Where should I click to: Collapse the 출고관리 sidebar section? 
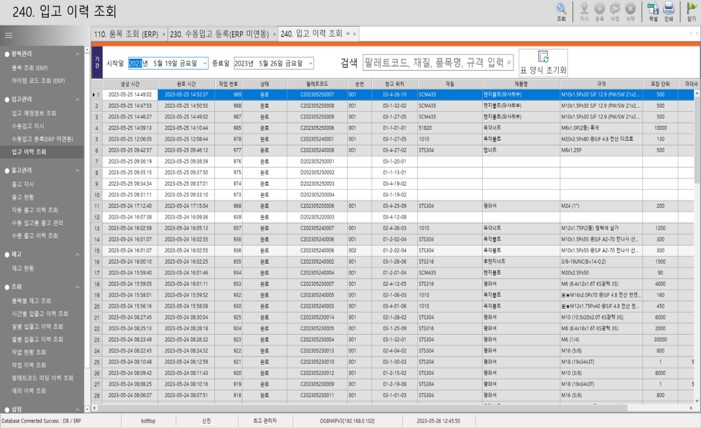[x=77, y=170]
